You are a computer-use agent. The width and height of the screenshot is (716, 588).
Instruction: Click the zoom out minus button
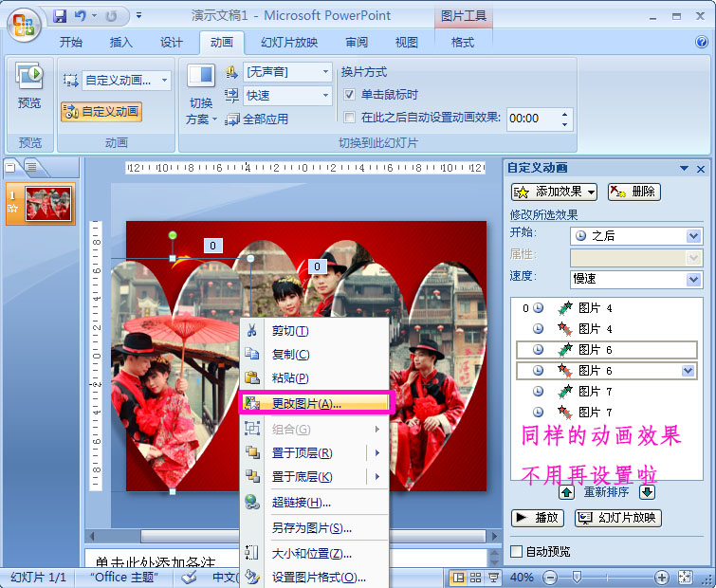550,578
